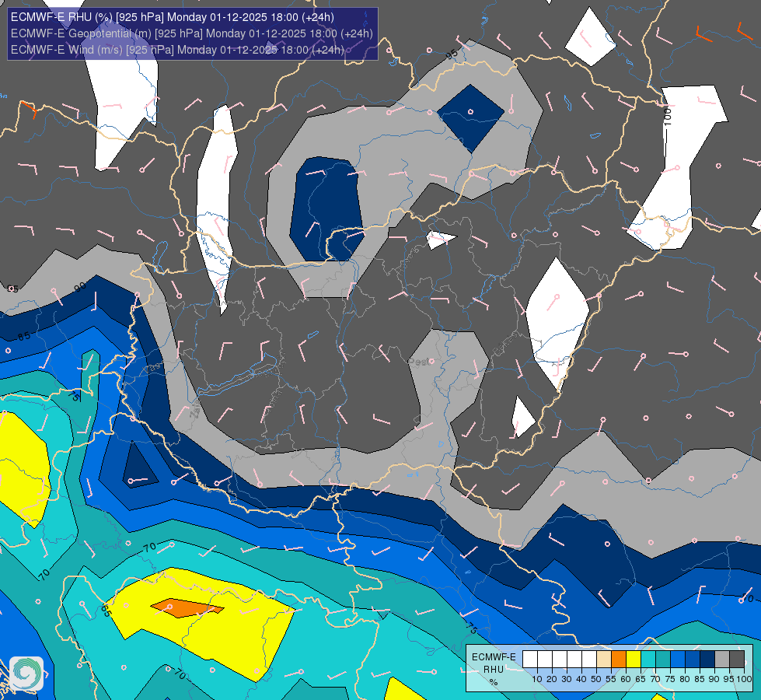The width and height of the screenshot is (761, 700).
Task: Click the 'Pest' label on the map
Action: (x=420, y=362)
